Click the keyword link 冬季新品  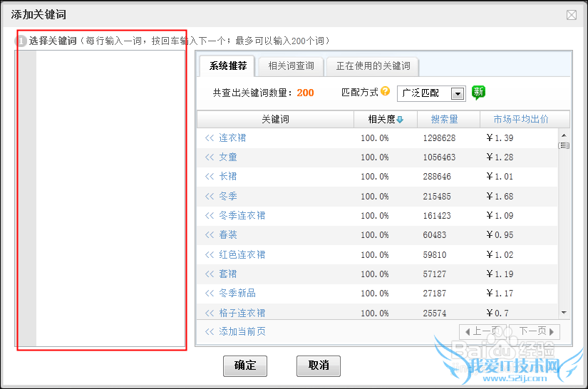(237, 293)
